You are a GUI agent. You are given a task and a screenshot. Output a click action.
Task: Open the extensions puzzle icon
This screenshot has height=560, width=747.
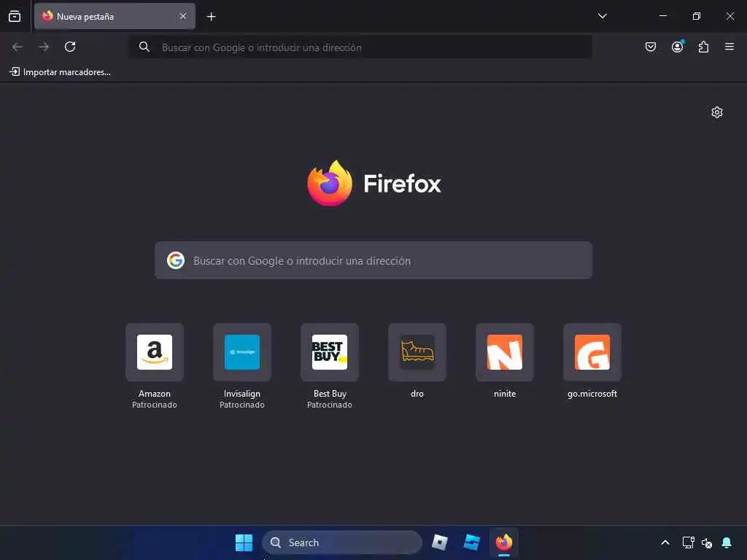click(x=703, y=47)
